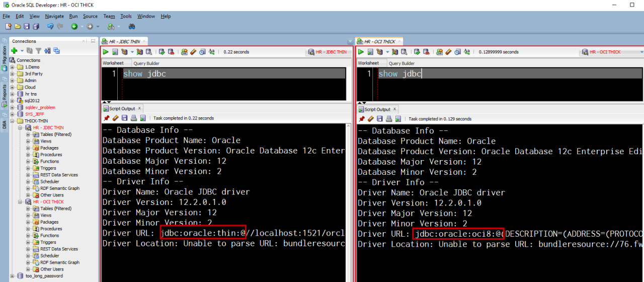Expand the Cloud folder node
Viewport: 644px width, 282px height.
(x=12, y=87)
